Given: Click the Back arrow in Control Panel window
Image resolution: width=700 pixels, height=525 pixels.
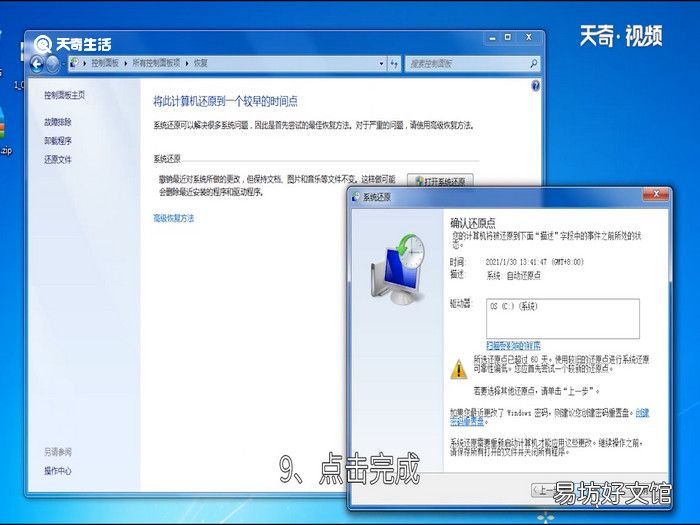Looking at the screenshot, I should tap(37, 64).
